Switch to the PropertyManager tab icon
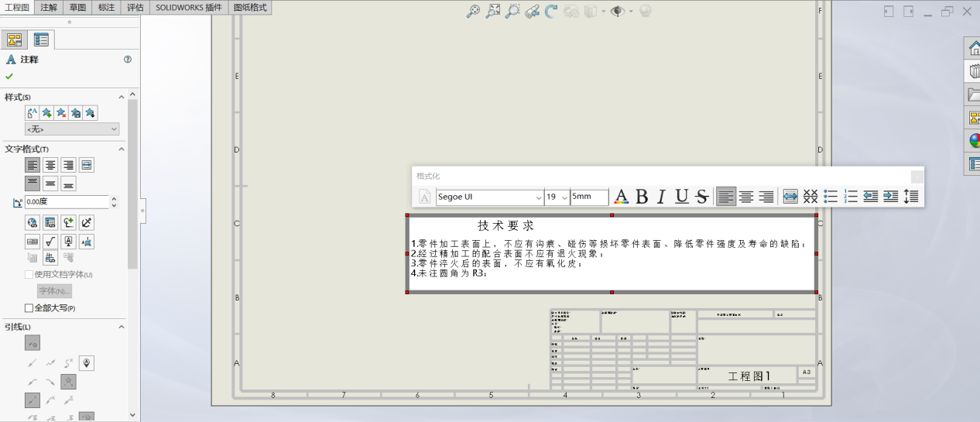 pyautogui.click(x=41, y=40)
